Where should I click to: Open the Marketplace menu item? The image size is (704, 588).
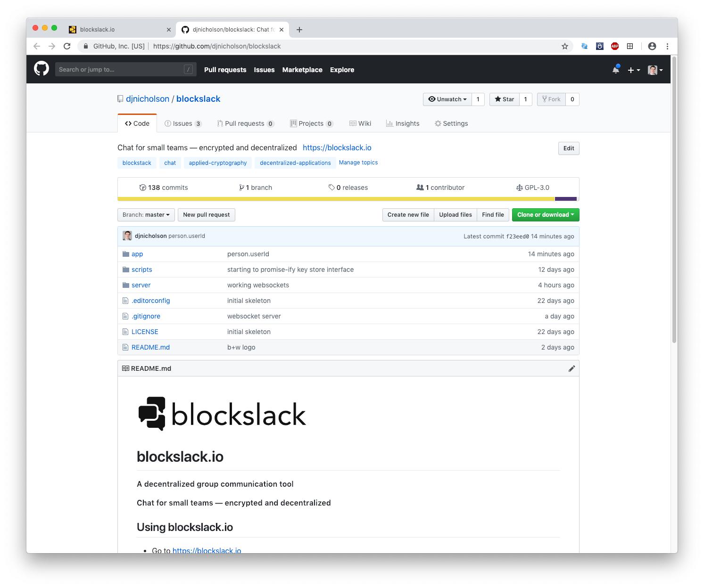(x=302, y=69)
